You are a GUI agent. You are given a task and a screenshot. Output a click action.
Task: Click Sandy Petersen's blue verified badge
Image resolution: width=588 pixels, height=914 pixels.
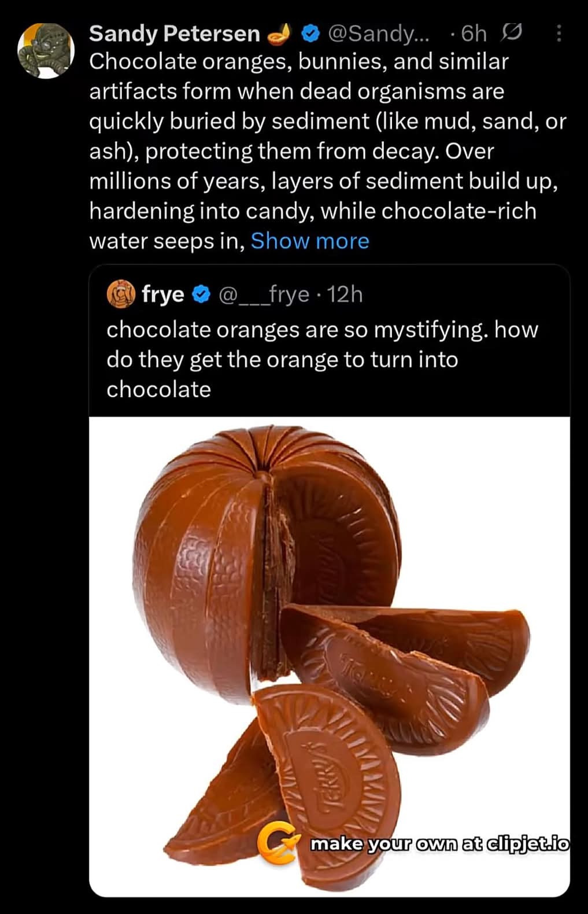click(x=310, y=34)
